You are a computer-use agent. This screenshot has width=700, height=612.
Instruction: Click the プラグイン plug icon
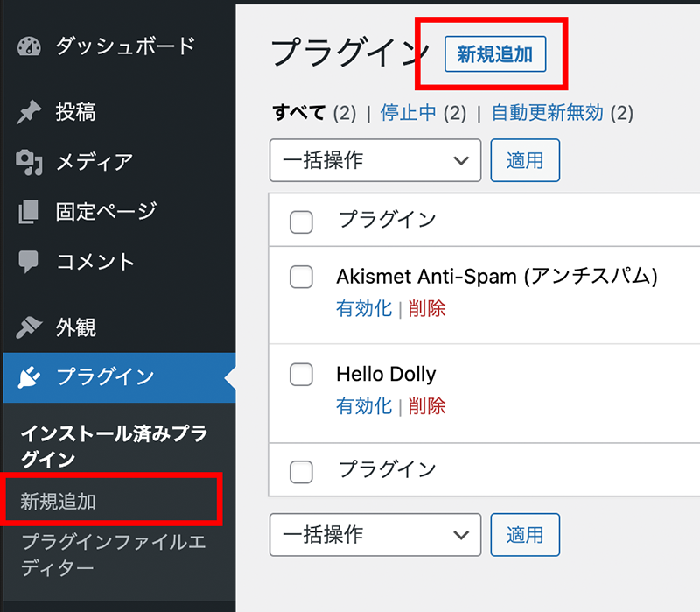[x=29, y=377]
